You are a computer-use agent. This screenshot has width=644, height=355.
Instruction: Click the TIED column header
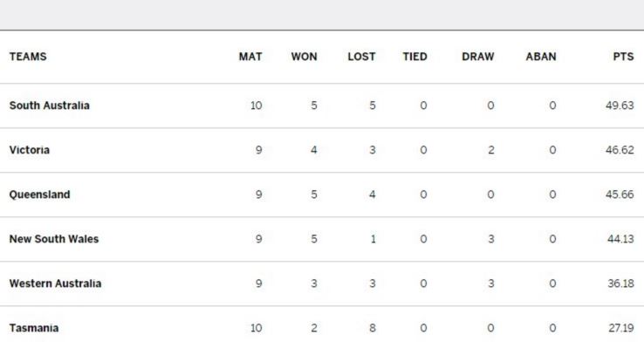[x=414, y=57]
